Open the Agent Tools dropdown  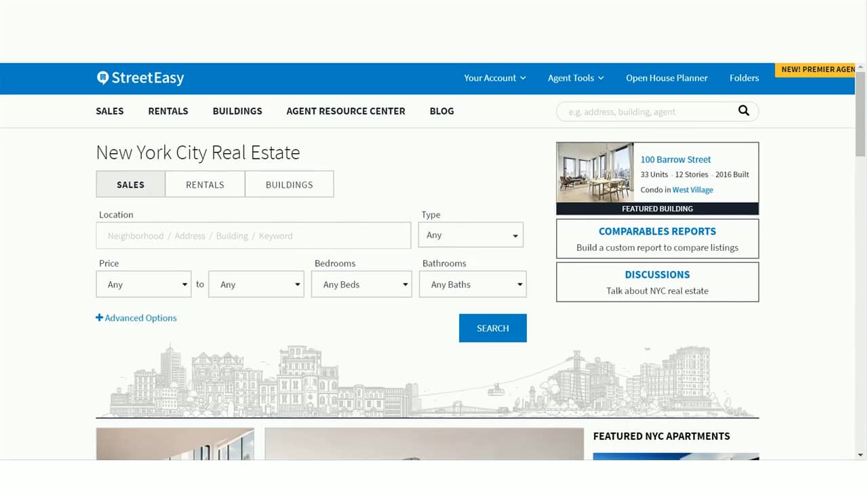(x=576, y=78)
